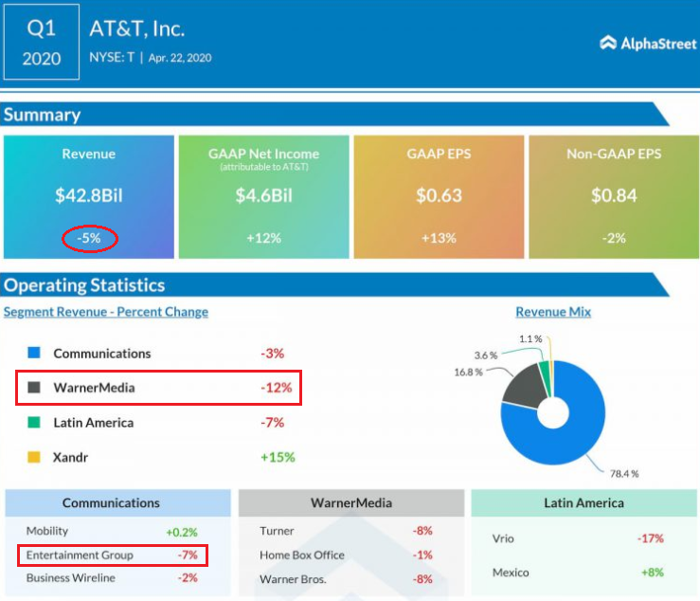Click the +15% Xandr change
This screenshot has width=700, height=601.
278,457
